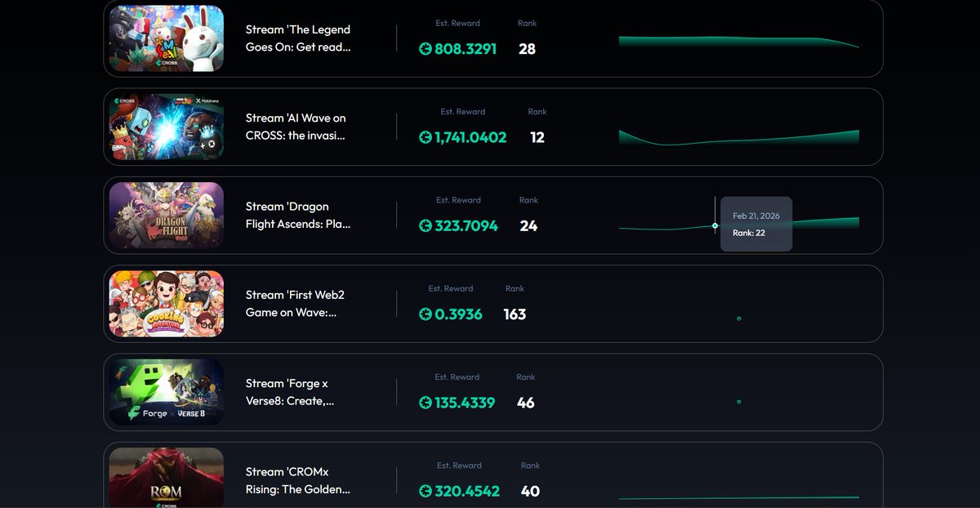Image resolution: width=980 pixels, height=508 pixels.
Task: Click the 'Est. Reward' label above 808.3291
Action: [459, 24]
